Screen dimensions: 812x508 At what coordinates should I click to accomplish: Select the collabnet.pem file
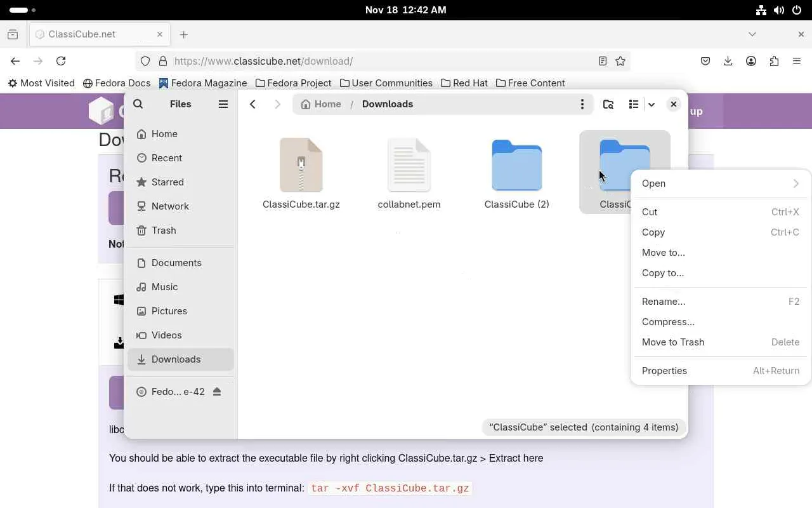click(409, 173)
